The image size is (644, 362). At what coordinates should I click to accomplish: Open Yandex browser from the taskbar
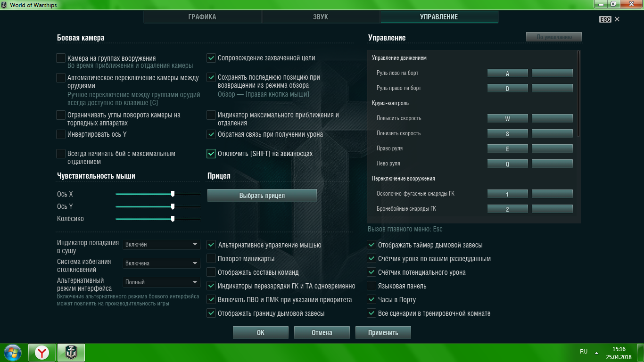(42, 353)
